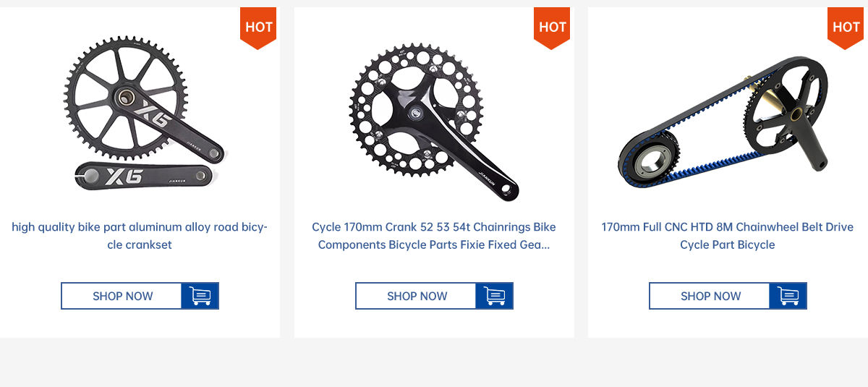Open the 'Cycle 170mm Crank 52 53 54t Chainrings' title link

[x=434, y=236]
